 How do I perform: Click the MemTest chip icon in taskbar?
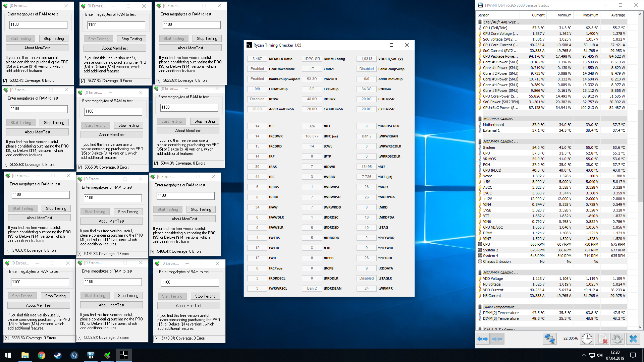tap(107, 355)
